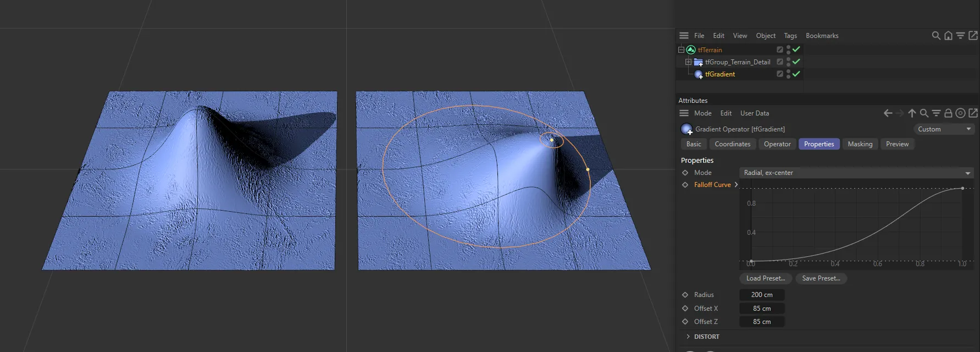
Task: Switch to the Basic tab
Action: [694, 144]
